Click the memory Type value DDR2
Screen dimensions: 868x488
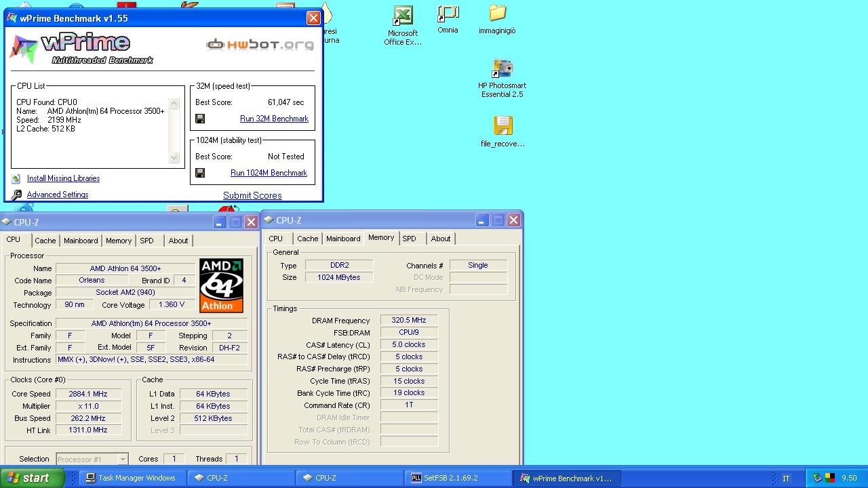339,265
